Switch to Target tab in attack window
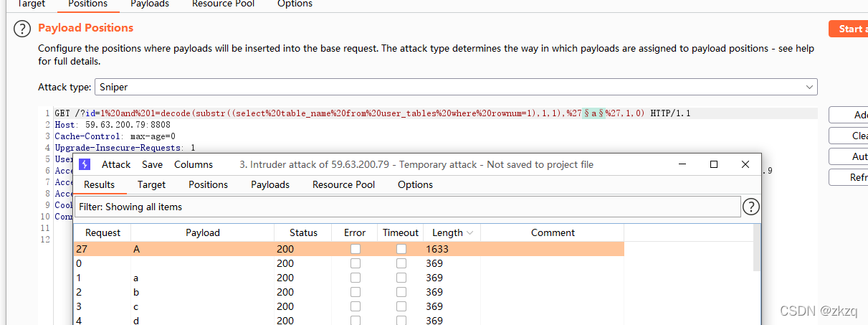The image size is (868, 325). click(151, 184)
